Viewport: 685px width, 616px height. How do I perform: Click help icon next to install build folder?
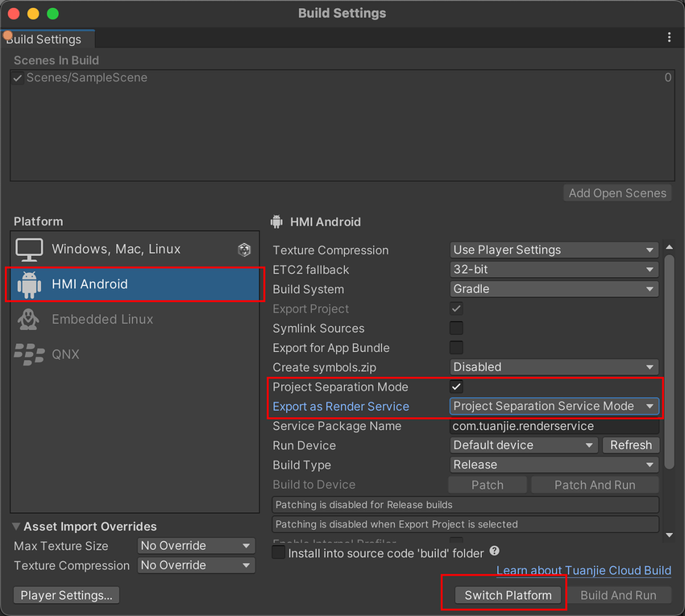(494, 552)
